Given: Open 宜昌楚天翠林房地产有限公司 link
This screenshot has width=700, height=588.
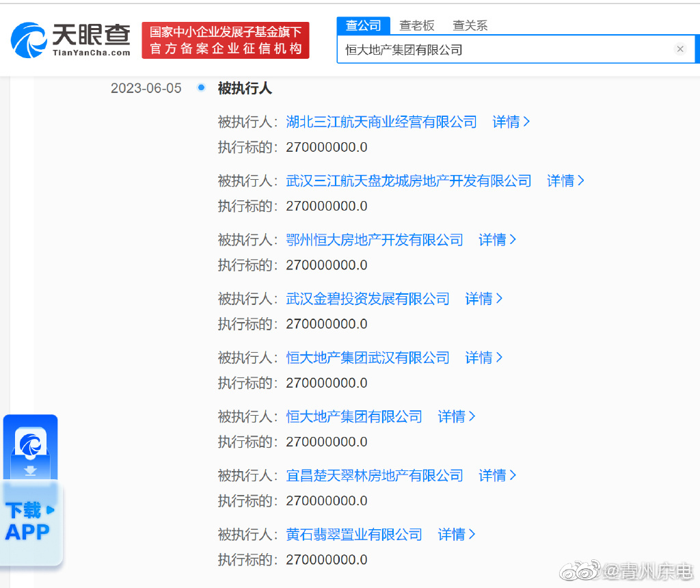Looking at the screenshot, I should click(x=375, y=475).
